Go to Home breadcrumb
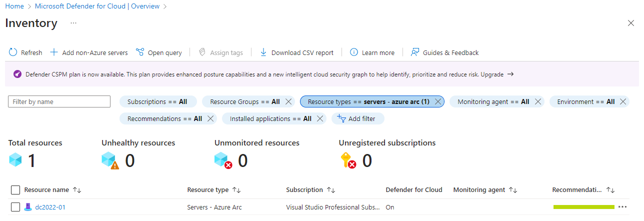 [x=14, y=6]
